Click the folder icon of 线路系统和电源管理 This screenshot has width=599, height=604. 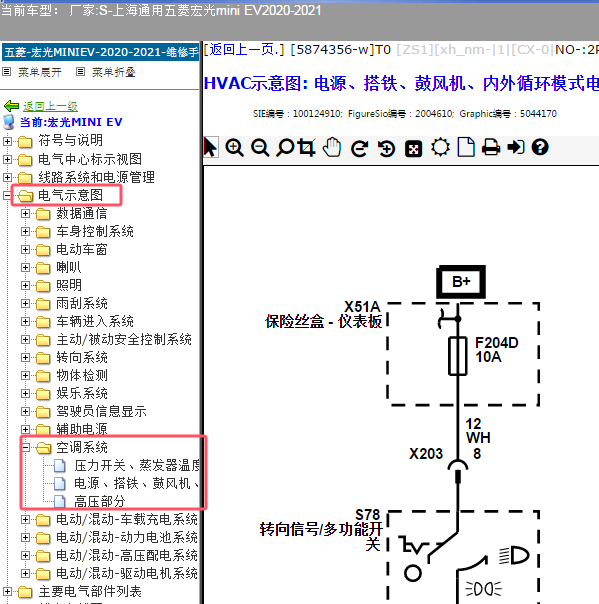pos(25,178)
